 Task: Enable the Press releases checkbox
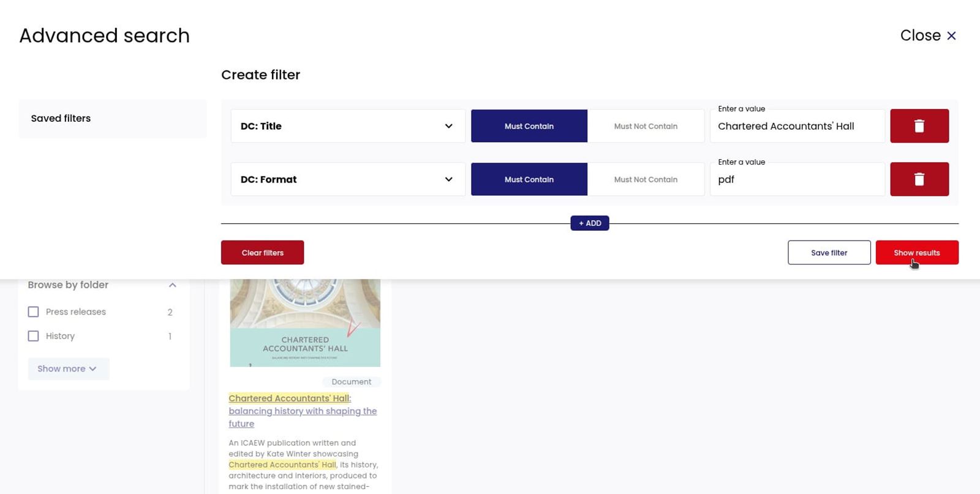pyautogui.click(x=33, y=312)
